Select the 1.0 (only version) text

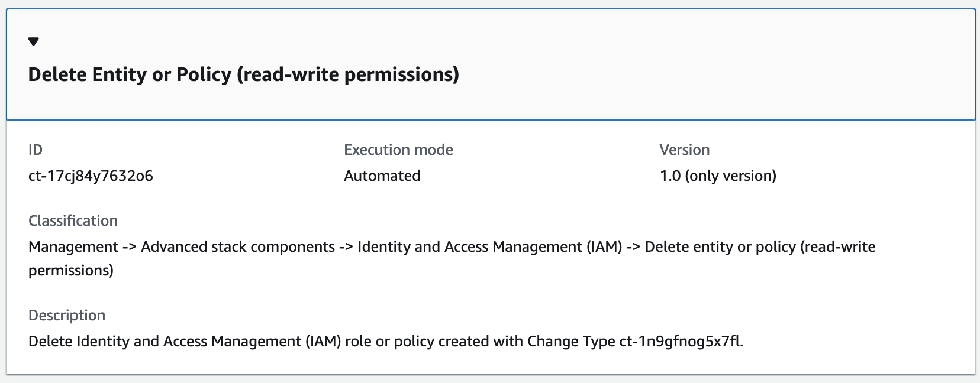click(718, 176)
